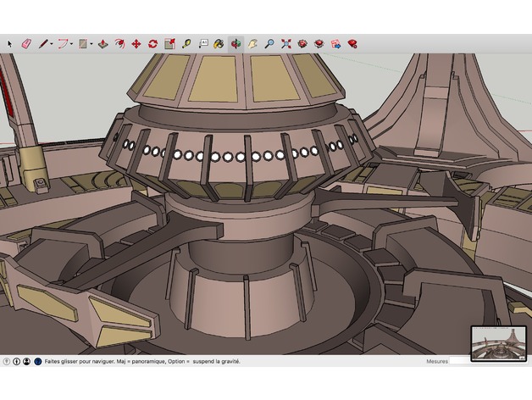The image size is (532, 400).
Task: Pick the Pencil line tool
Action: pos(42,43)
